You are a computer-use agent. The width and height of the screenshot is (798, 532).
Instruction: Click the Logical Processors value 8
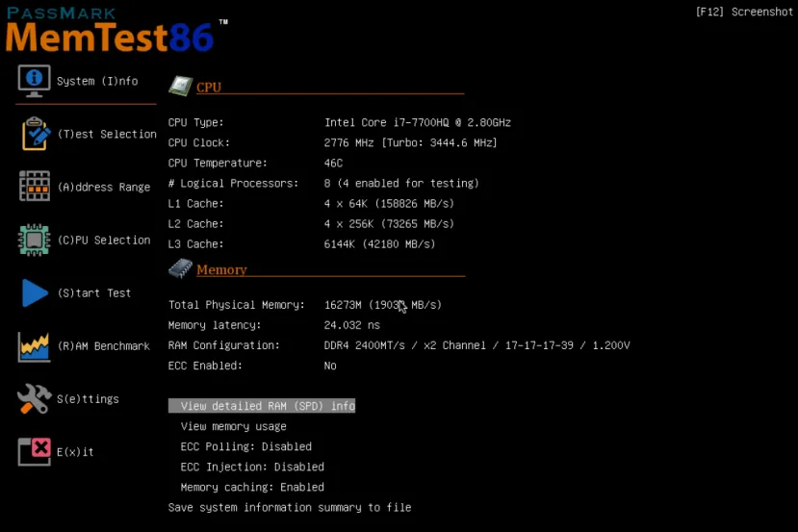[401, 184]
